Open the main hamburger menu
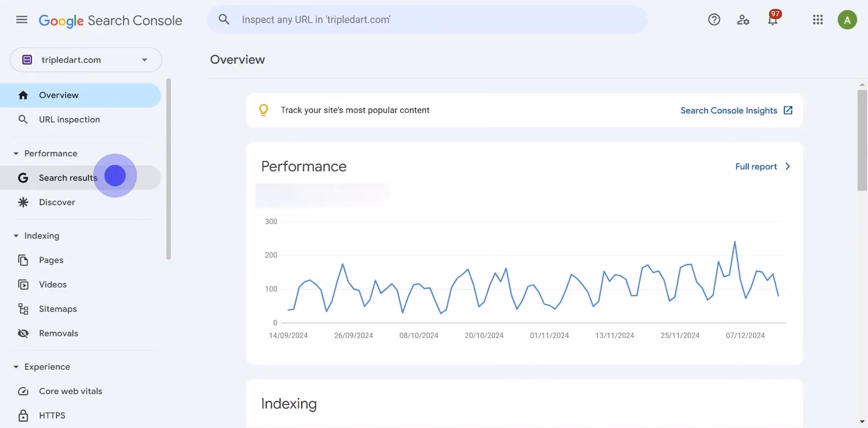This screenshot has height=428, width=868. point(22,20)
